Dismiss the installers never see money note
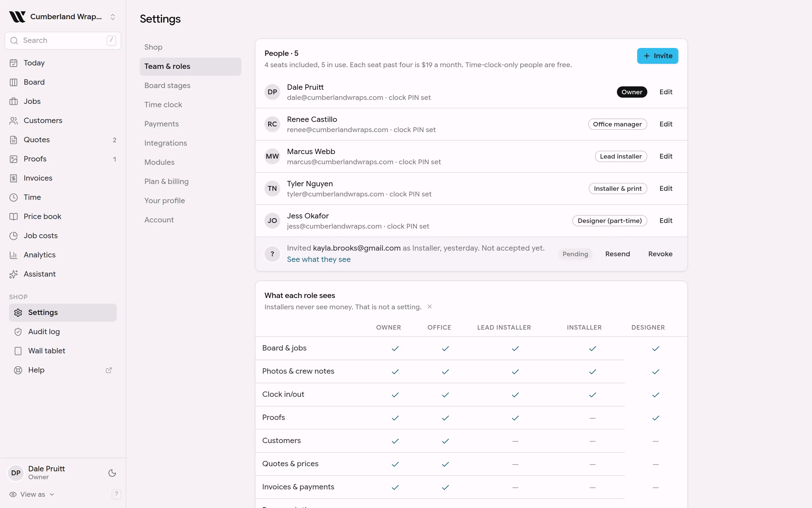Image resolution: width=812 pixels, height=508 pixels. [x=429, y=306]
